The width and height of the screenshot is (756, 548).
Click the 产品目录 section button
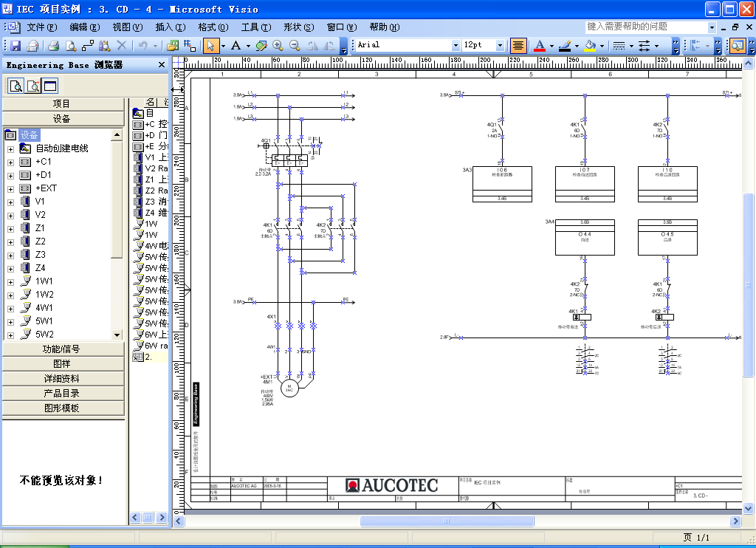pos(63,393)
